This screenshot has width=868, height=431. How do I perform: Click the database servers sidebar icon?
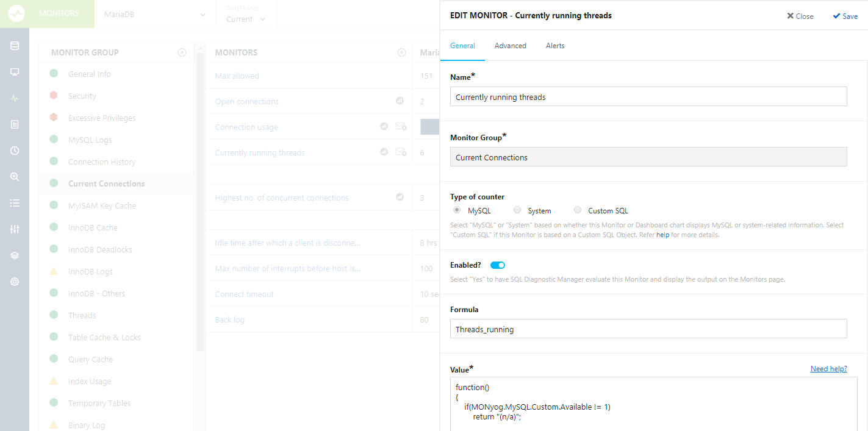[x=15, y=46]
